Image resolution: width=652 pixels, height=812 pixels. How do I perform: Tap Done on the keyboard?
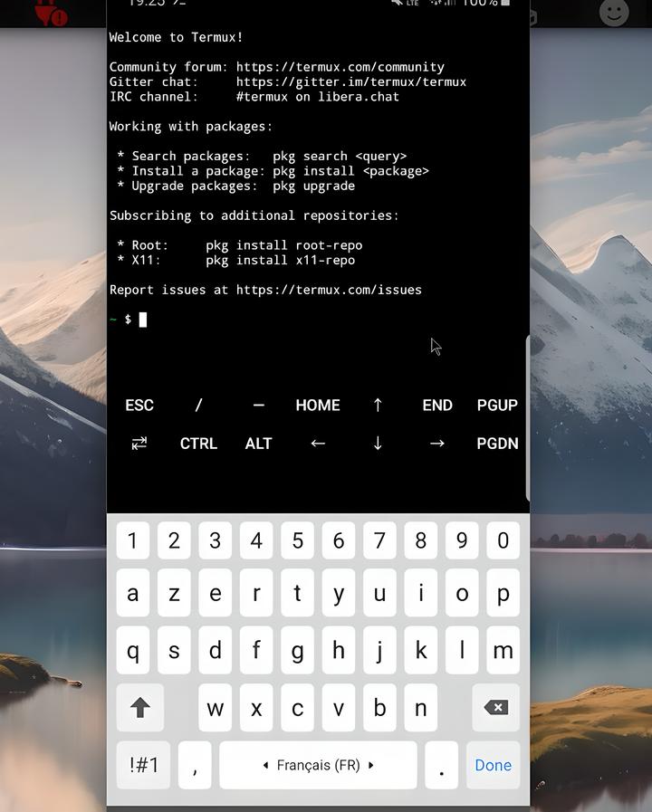(493, 765)
